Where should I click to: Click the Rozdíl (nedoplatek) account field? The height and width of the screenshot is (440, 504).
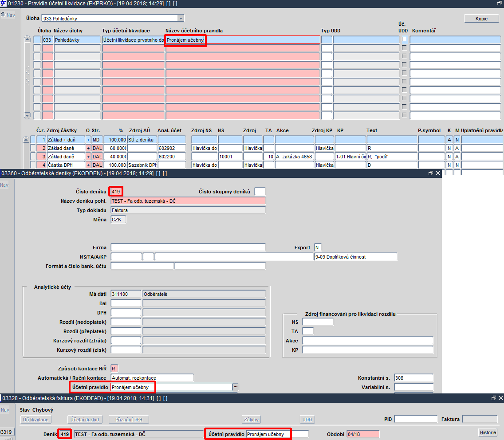coord(126,322)
